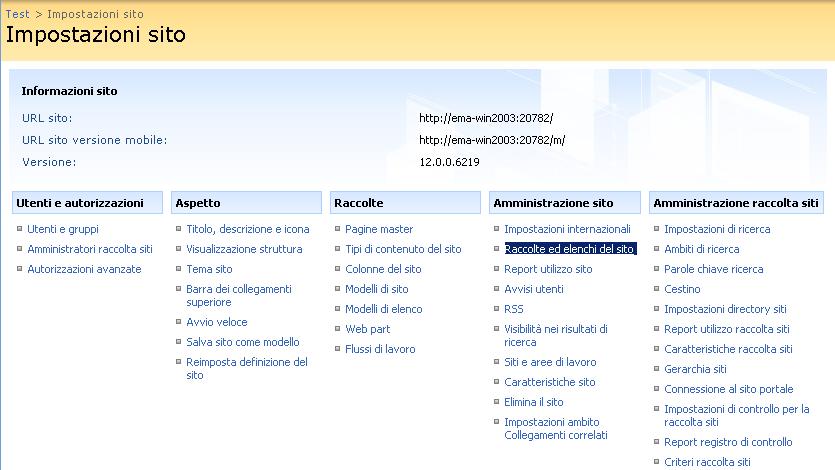Open Parole chiave ricerca
Viewport: 835px width, 470px height.
(x=713, y=269)
